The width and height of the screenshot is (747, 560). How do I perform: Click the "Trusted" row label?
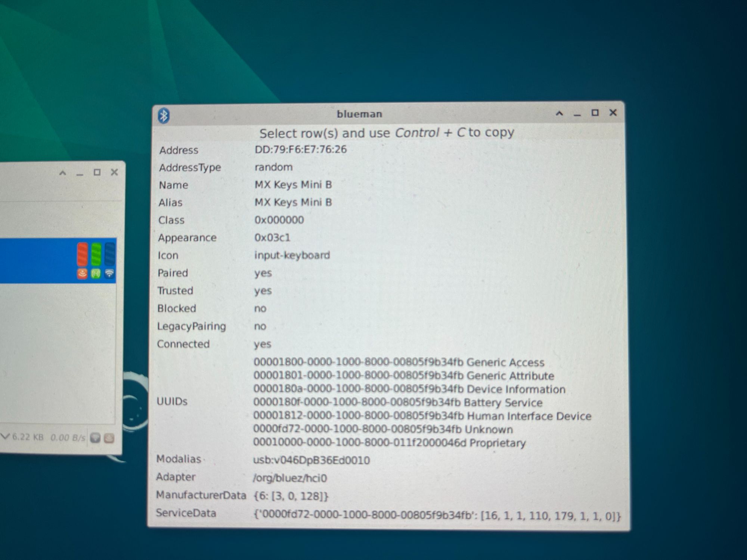[175, 290]
